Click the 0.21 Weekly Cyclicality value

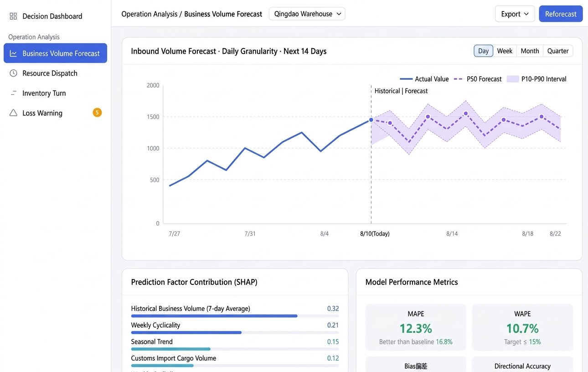[x=333, y=325]
